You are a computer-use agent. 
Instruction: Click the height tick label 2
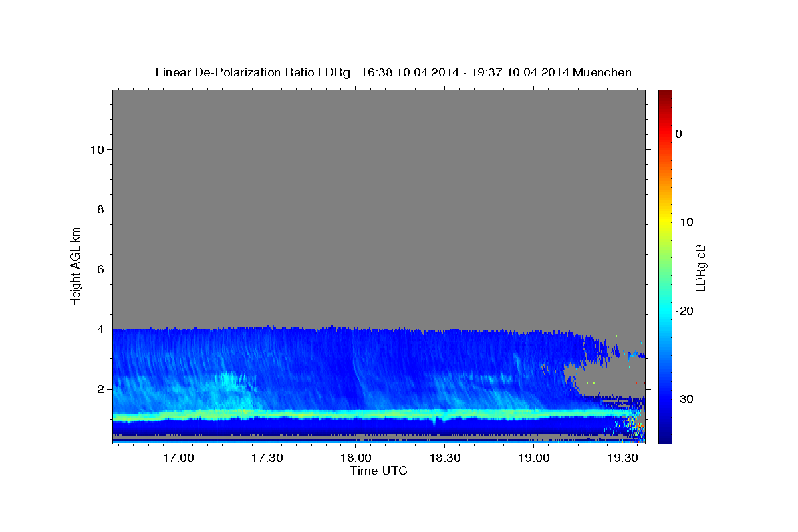point(100,388)
